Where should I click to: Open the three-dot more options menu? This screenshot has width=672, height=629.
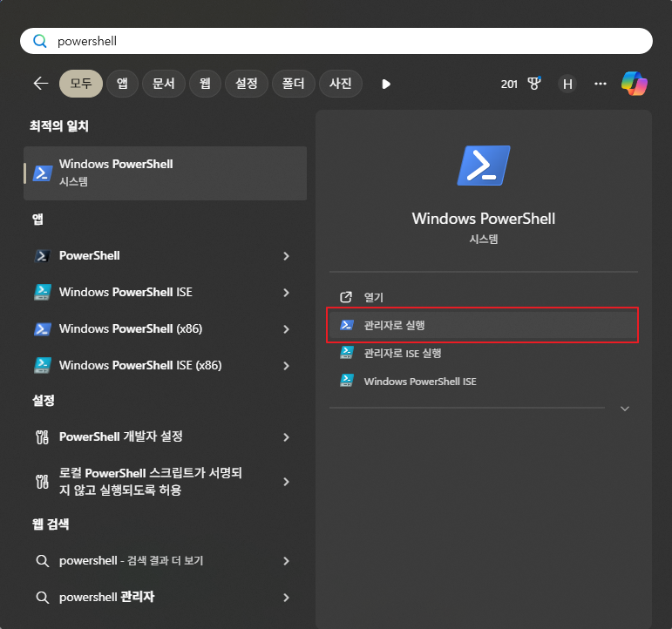pos(601,84)
